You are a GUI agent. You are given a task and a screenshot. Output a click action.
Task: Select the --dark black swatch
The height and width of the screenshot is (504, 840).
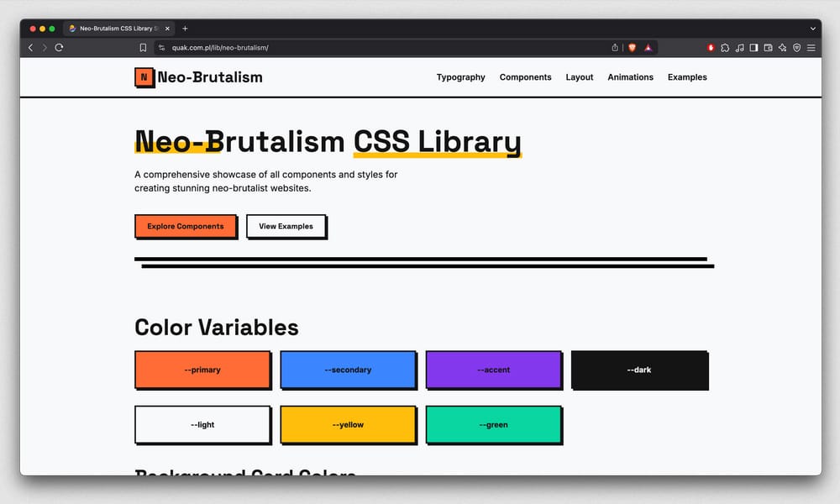coord(639,370)
